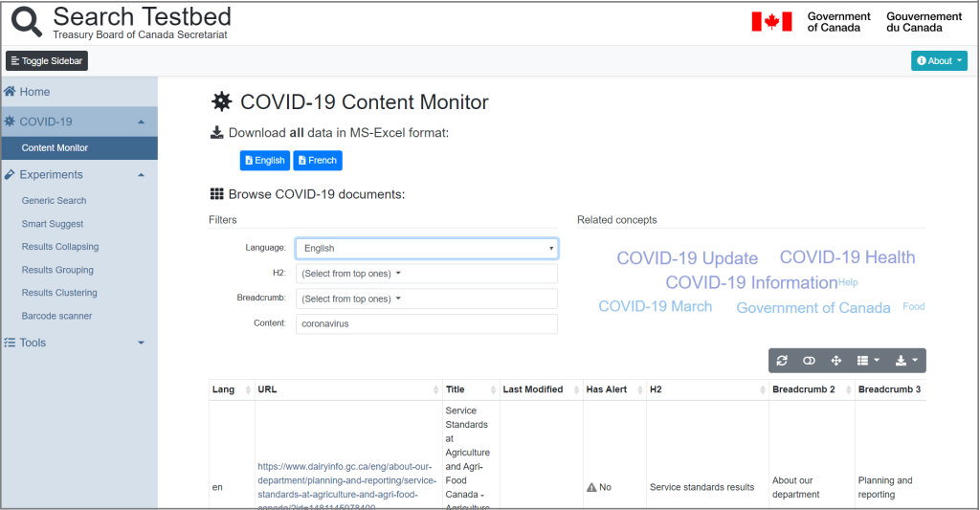The width and height of the screenshot is (980, 510).
Task: Open the Language select dropdown
Action: (x=427, y=248)
